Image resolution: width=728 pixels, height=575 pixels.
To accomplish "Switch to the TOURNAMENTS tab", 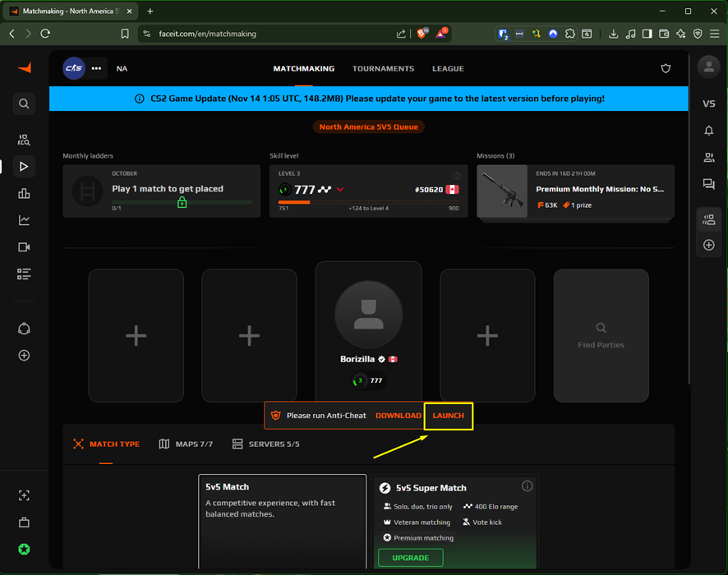I will pos(383,69).
